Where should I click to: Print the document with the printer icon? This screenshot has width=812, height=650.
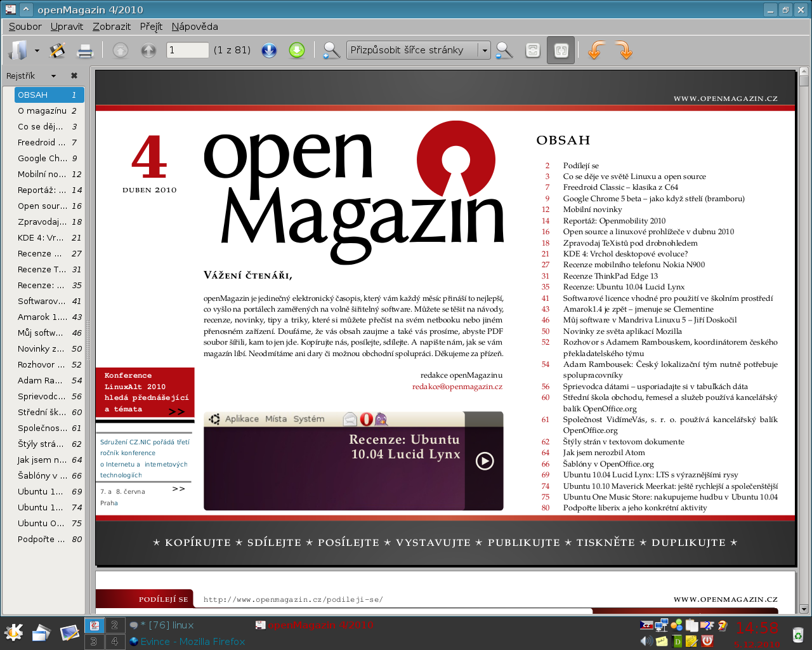point(85,50)
